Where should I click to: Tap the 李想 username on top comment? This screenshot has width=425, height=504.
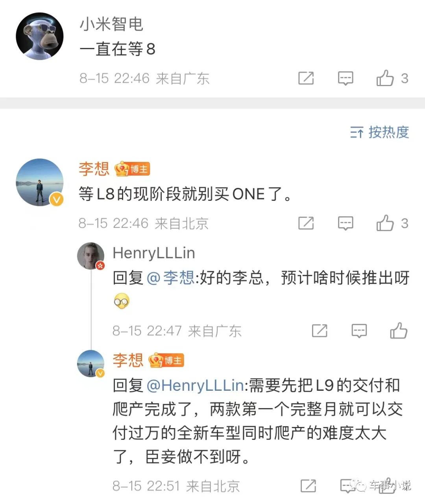[94, 169]
